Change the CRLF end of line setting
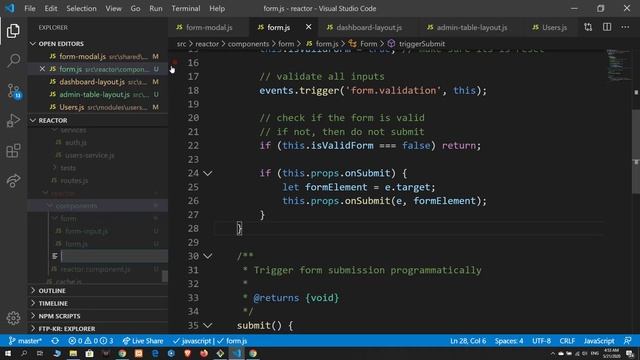The height and width of the screenshot is (360, 640). click(567, 341)
